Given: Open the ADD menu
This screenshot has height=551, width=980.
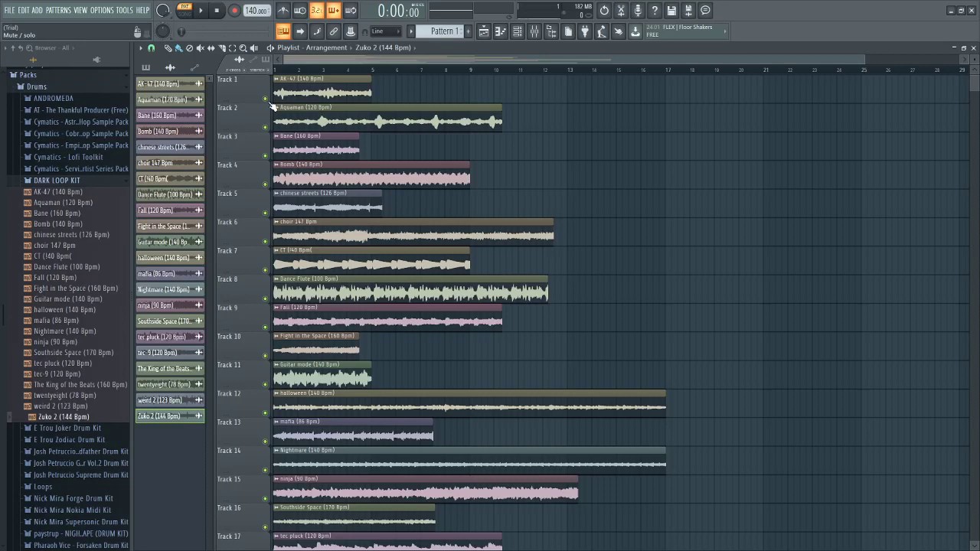Looking at the screenshot, I should 38,10.
